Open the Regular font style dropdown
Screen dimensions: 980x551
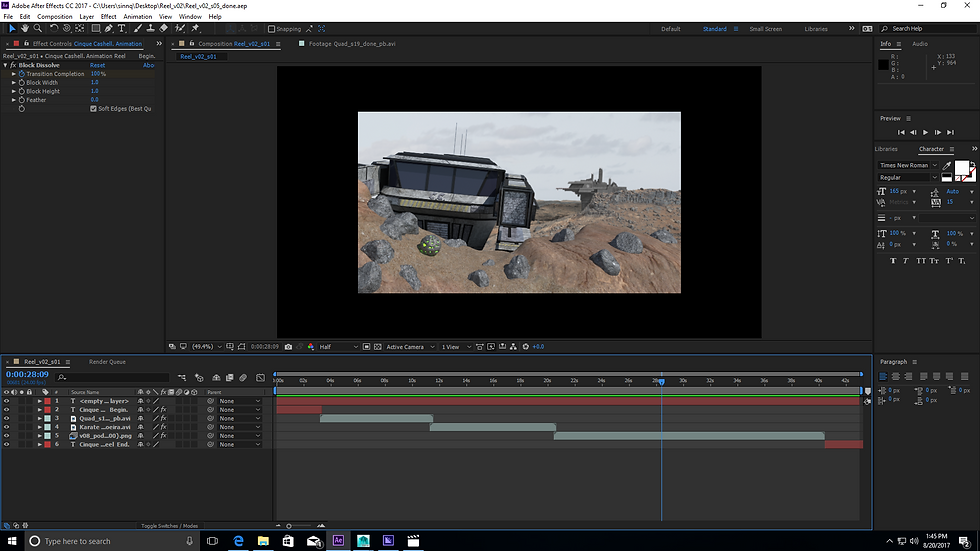coord(908,177)
